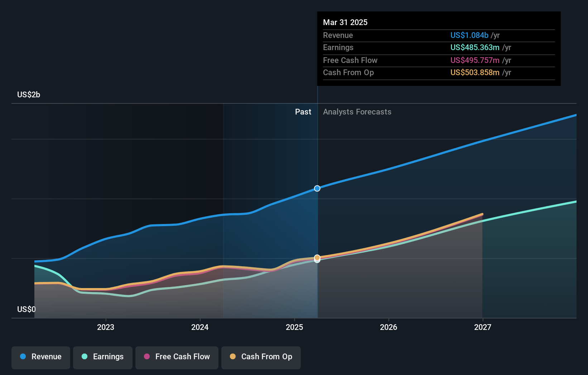
Task: Click the 2027 x-axis label
Action: click(x=483, y=327)
